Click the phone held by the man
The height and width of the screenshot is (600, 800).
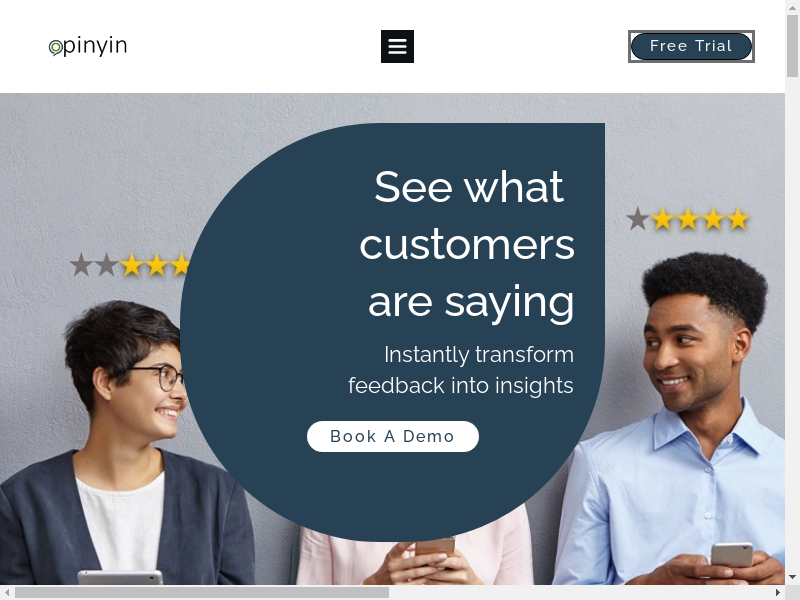(x=732, y=555)
